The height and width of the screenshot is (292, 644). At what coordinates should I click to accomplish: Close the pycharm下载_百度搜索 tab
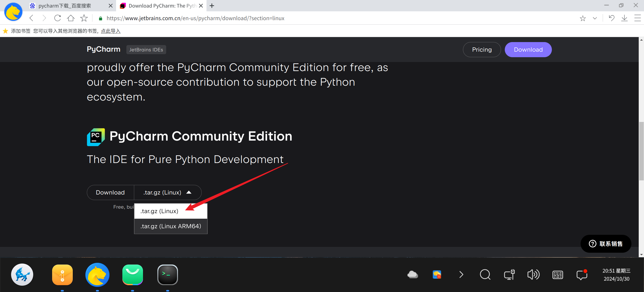click(x=111, y=6)
